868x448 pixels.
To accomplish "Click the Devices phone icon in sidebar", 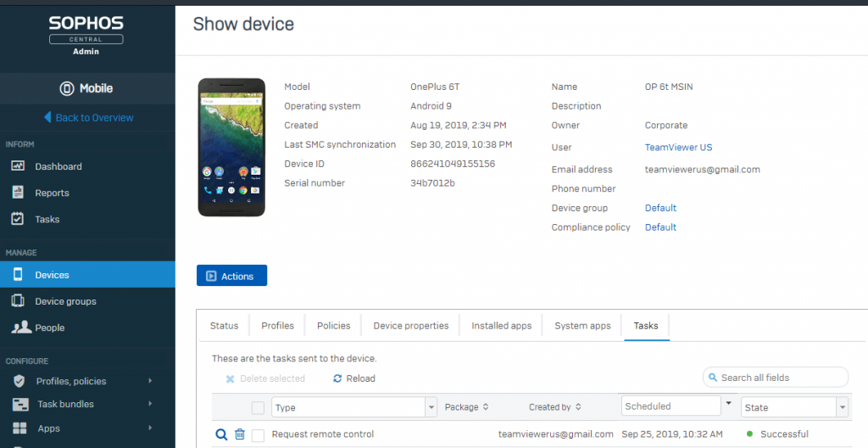I will 18,274.
